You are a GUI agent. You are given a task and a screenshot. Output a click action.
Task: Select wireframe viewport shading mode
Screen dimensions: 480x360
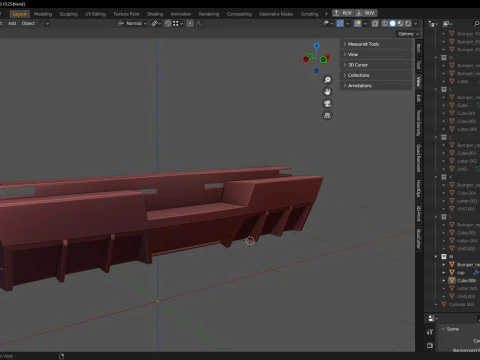pyautogui.click(x=385, y=23)
